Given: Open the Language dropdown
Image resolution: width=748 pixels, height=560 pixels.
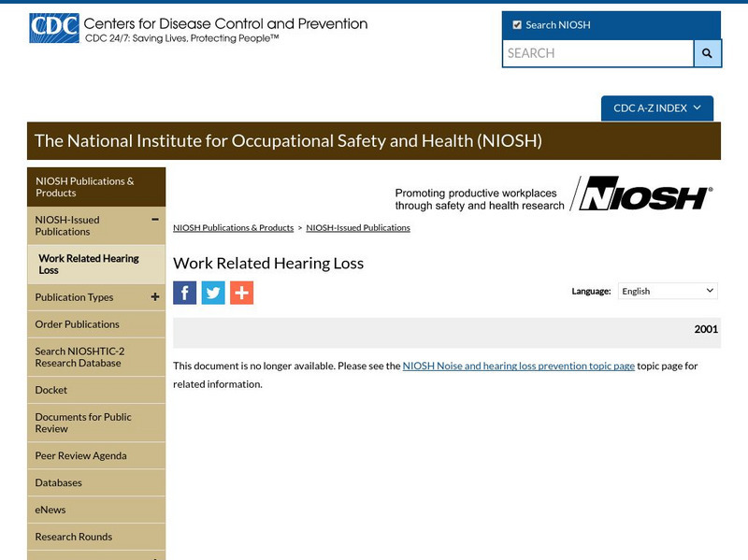Looking at the screenshot, I should (667, 290).
